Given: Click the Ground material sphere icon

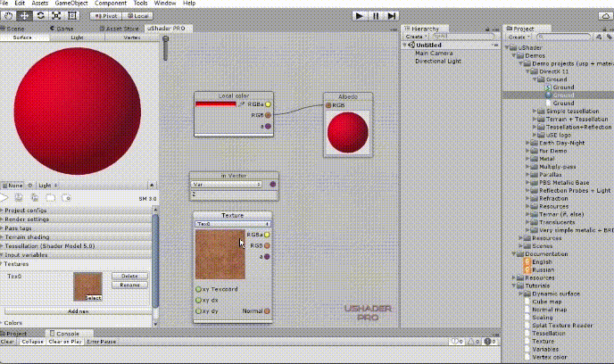Looking at the screenshot, I should point(548,95).
